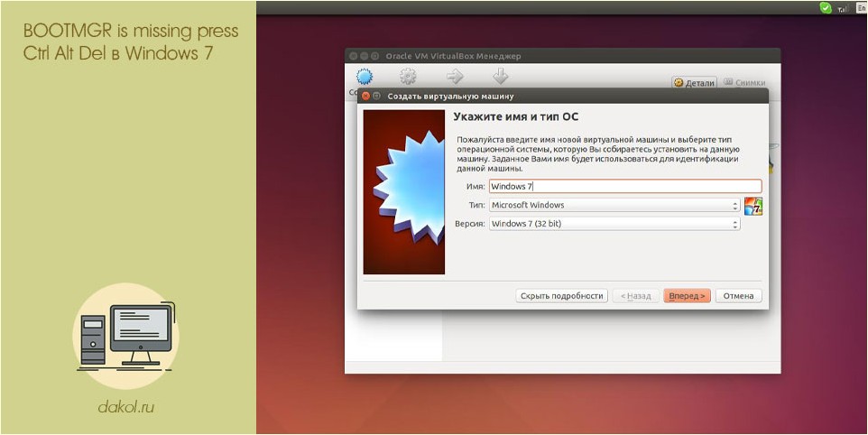Switch to the Детали tab
Image resolution: width=868 pixels, height=435 pixels.
(694, 83)
